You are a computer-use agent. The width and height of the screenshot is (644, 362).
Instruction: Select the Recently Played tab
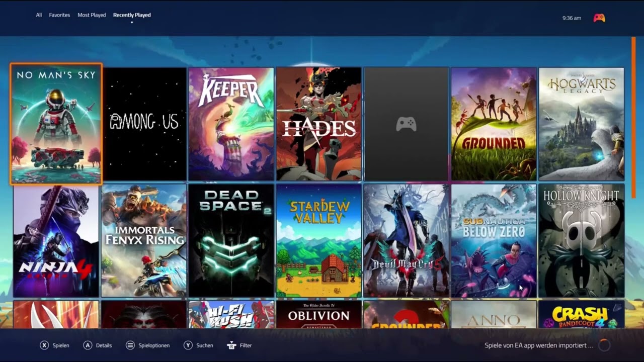tap(132, 15)
